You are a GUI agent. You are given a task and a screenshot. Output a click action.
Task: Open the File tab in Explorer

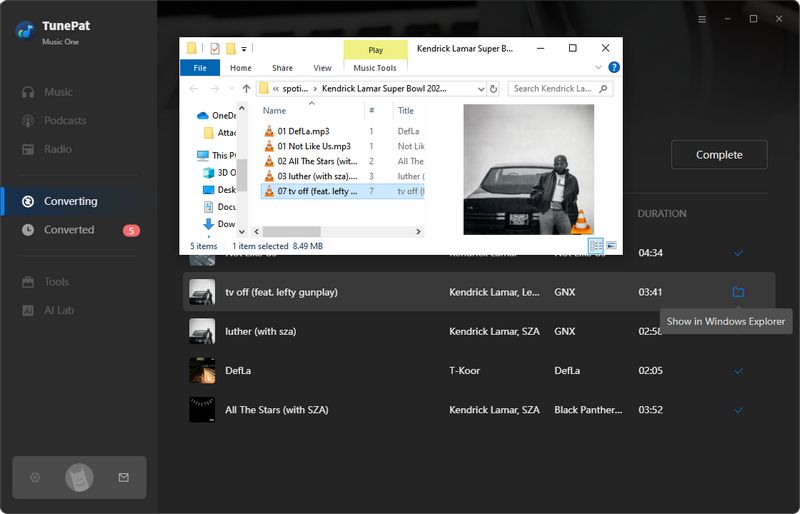pos(200,68)
